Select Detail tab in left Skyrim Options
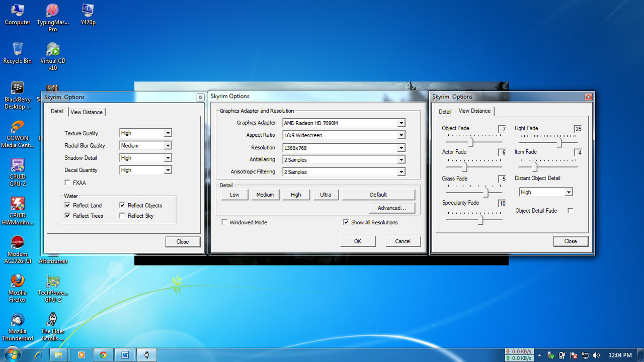Screen dimensions: 644x362 (57, 111)
